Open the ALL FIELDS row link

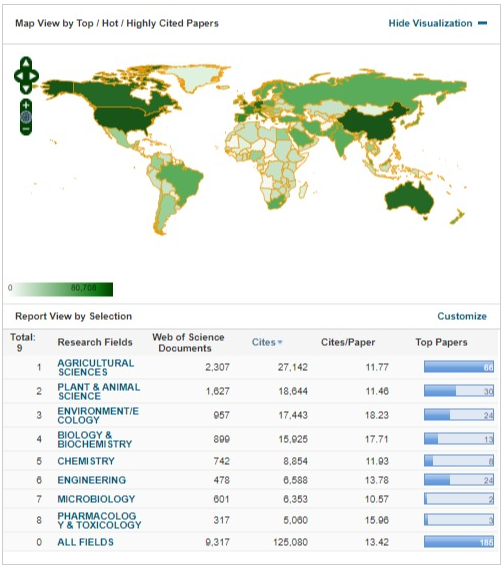tap(86, 542)
